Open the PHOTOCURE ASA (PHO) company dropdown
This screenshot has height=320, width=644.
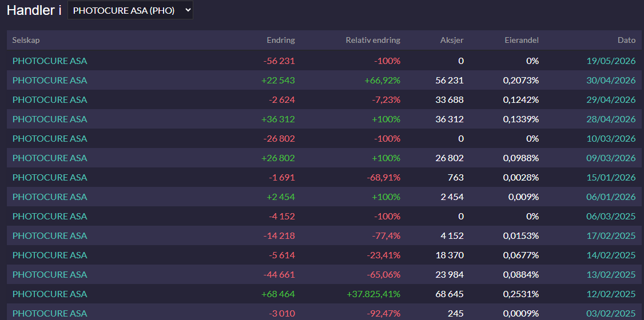point(130,11)
